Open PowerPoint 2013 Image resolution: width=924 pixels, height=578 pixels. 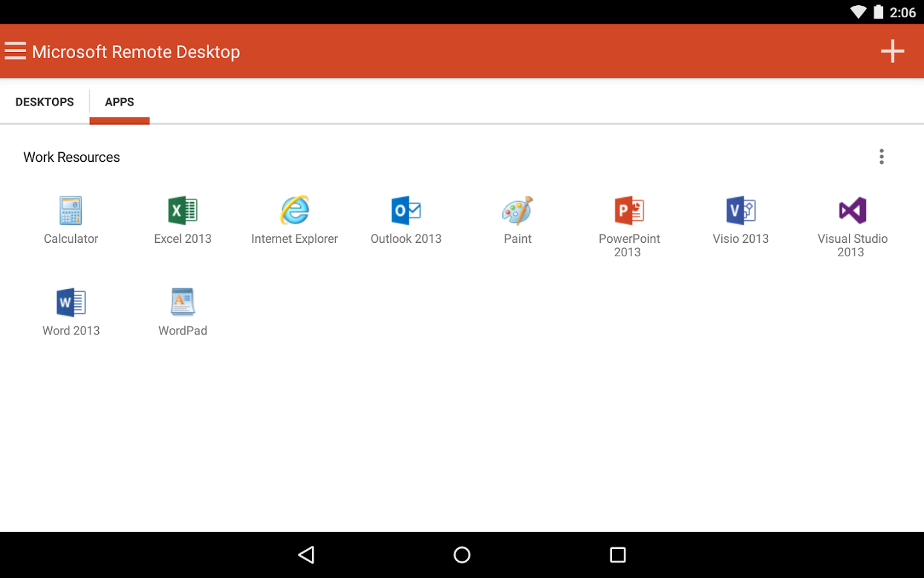(629, 222)
